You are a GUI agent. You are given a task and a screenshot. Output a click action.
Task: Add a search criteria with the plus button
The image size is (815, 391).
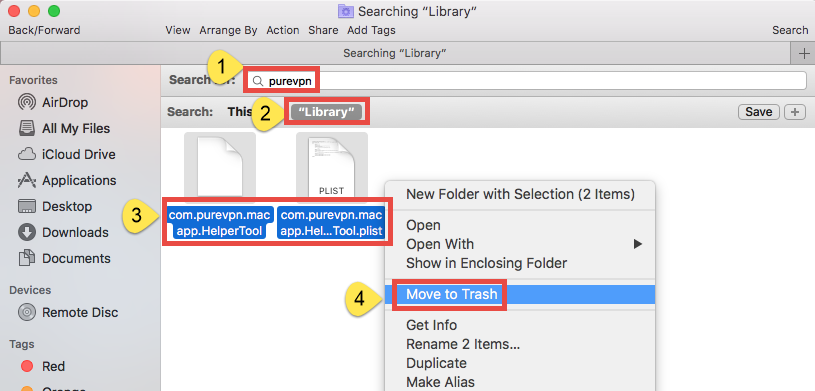(795, 112)
